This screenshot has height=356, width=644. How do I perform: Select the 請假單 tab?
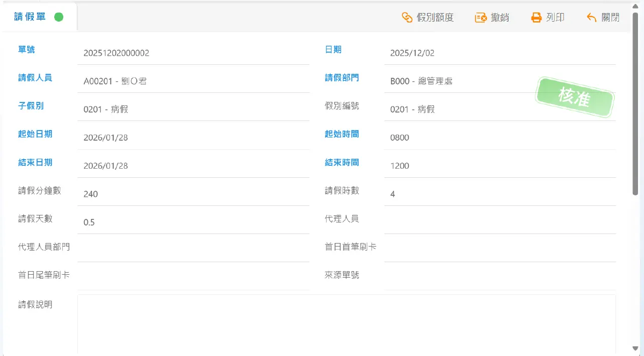(x=30, y=17)
